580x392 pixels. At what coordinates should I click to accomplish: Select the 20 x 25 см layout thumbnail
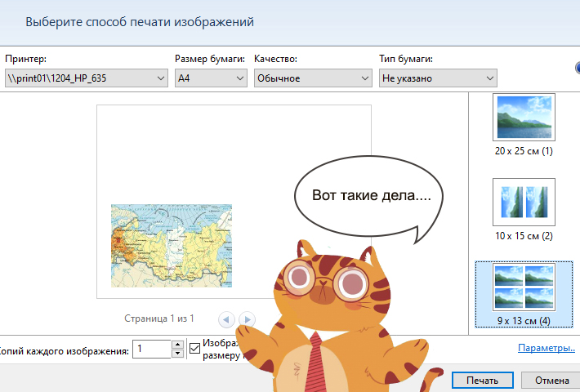point(524,118)
